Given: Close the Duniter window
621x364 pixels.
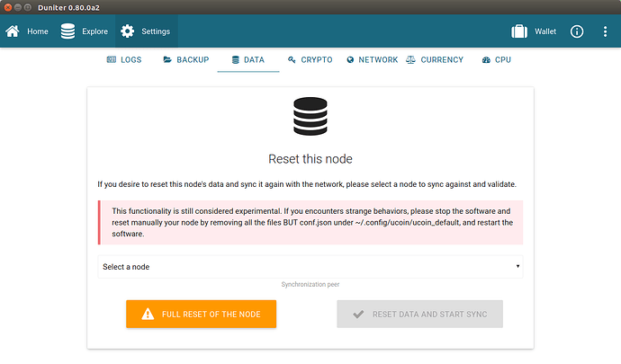Looking at the screenshot, I should pyautogui.click(x=7, y=7).
